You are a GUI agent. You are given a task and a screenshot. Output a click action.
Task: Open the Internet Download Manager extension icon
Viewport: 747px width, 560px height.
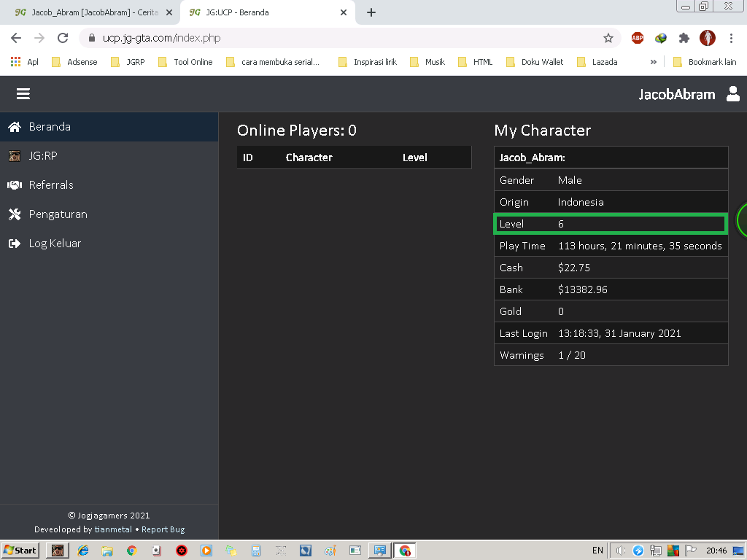[x=661, y=38]
